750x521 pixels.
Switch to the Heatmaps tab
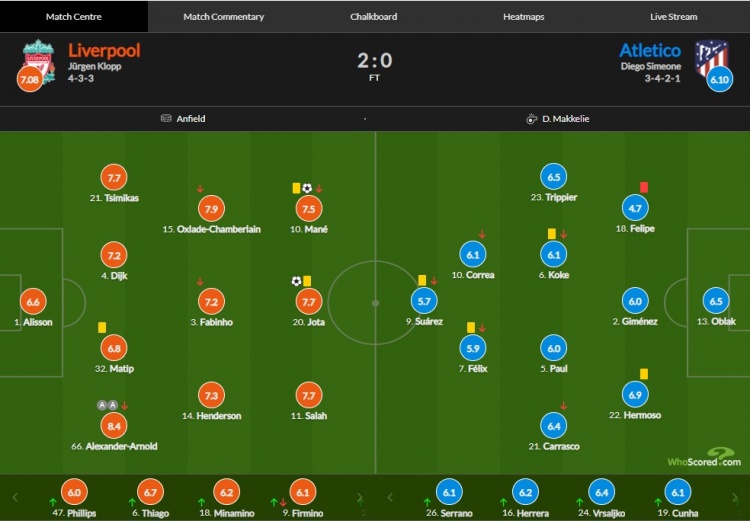(524, 17)
